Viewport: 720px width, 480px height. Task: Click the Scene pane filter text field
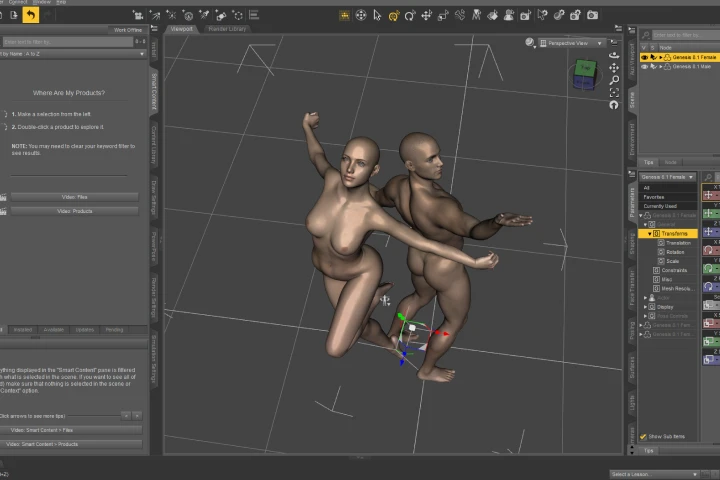click(686, 35)
